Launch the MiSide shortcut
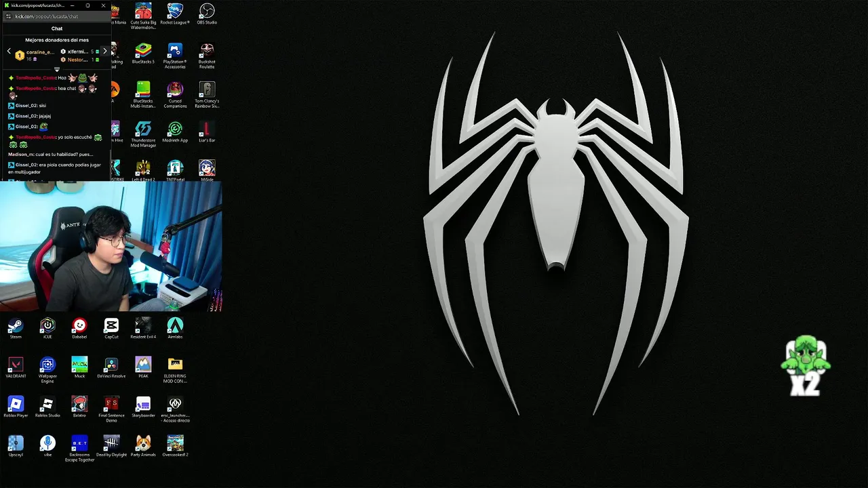This screenshot has height=488, width=868. coord(207,171)
